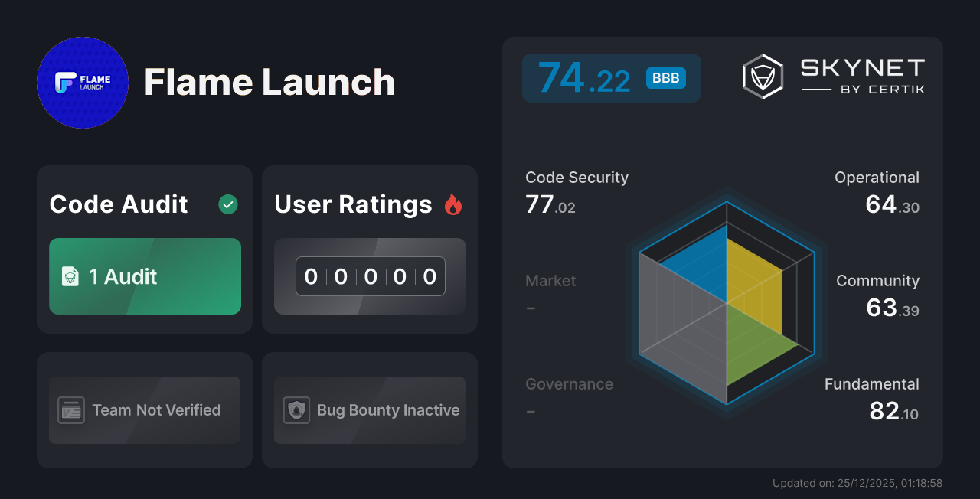Click the 1 Audit button
The image size is (980, 499).
coord(145,276)
